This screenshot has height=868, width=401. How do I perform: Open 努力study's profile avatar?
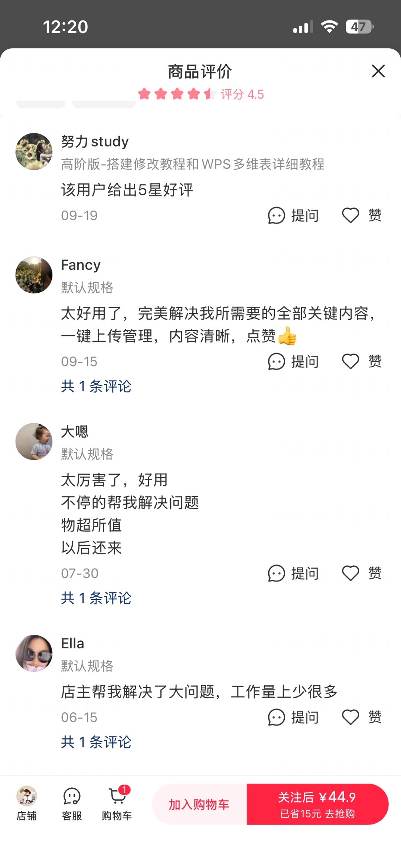pyautogui.click(x=34, y=152)
